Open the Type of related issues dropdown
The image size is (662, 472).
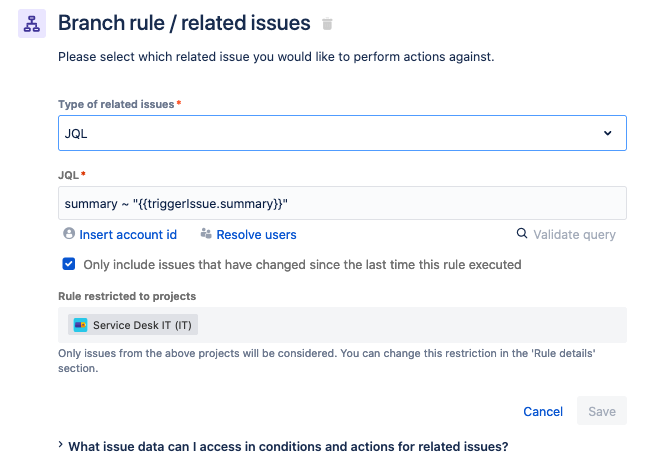pos(342,133)
